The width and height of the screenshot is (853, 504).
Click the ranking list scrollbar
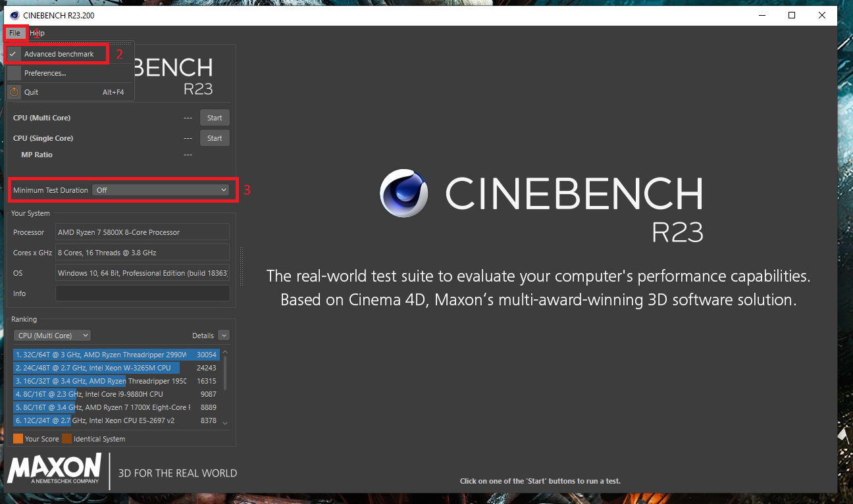pyautogui.click(x=226, y=373)
